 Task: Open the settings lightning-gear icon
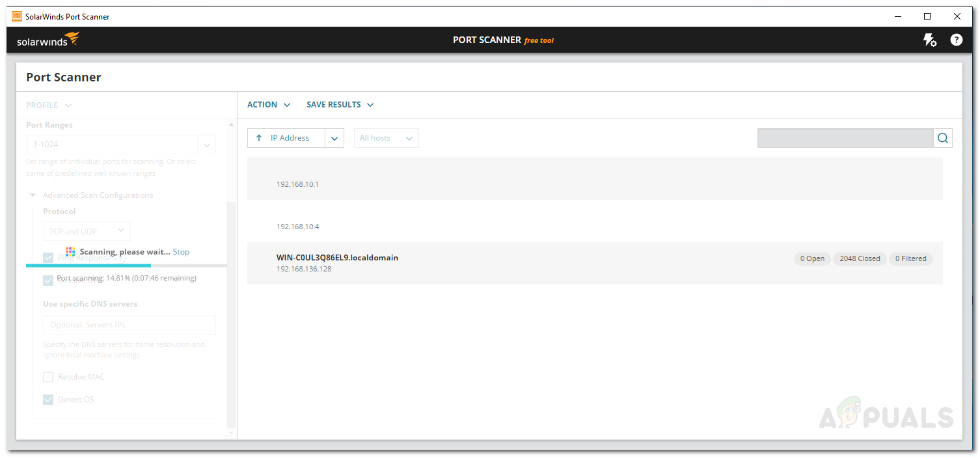coord(931,40)
